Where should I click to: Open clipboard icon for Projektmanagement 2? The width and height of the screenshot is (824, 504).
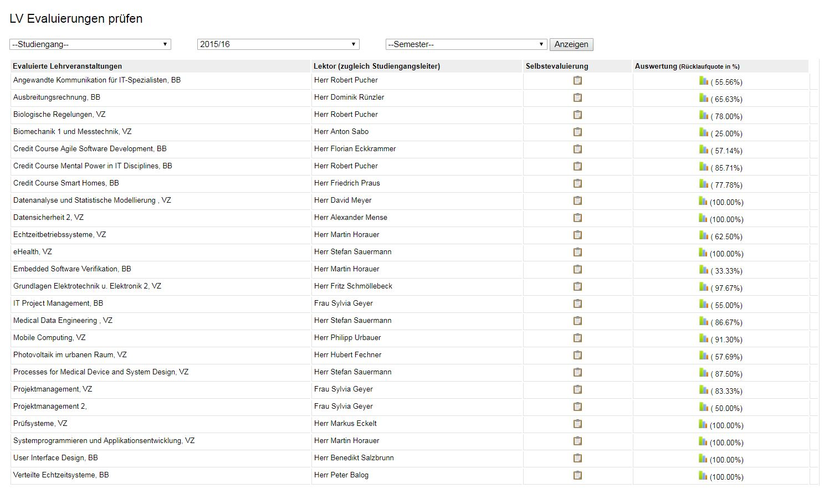click(x=577, y=407)
